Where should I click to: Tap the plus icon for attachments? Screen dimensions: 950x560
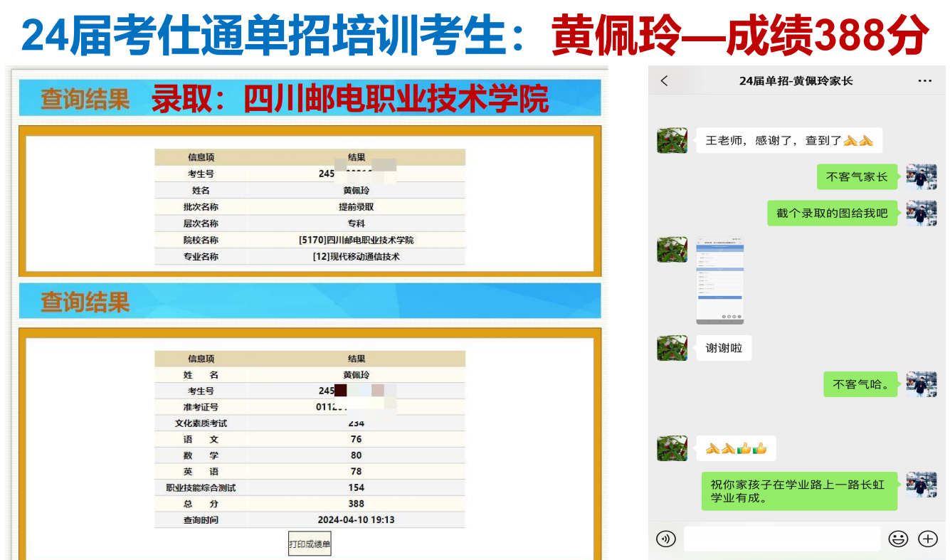[928, 539]
